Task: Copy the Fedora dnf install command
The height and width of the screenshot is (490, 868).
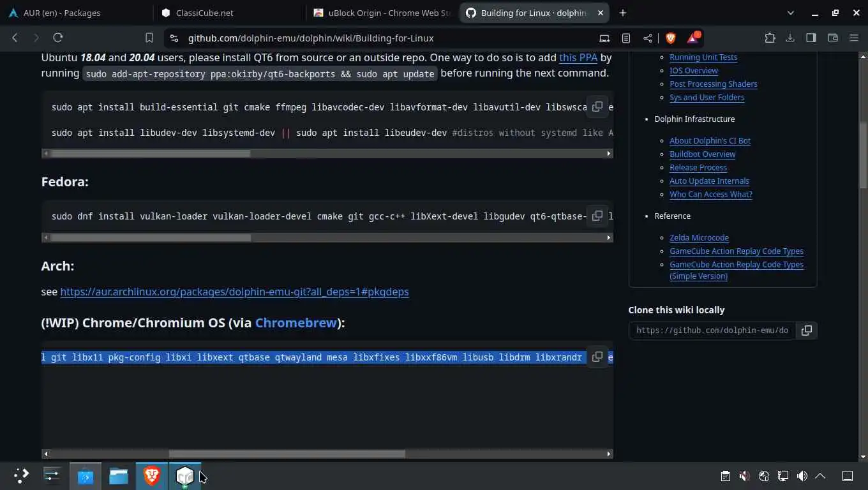Action: [x=597, y=216]
